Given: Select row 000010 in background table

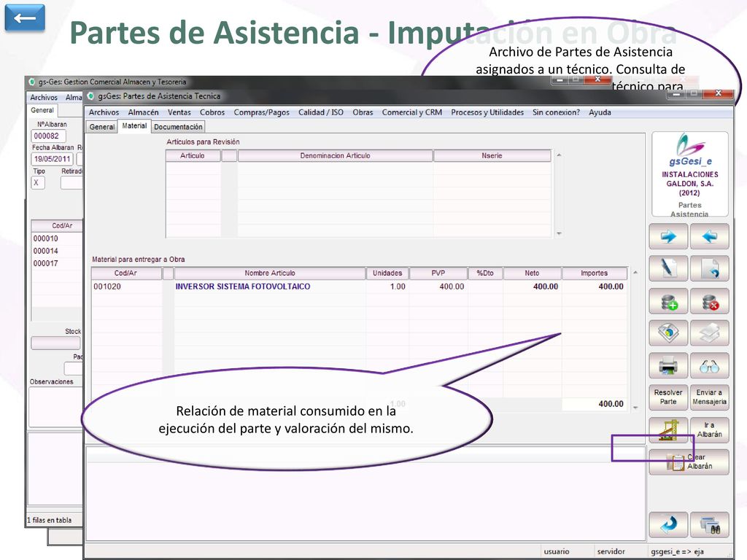Looking at the screenshot, I should 56,238.
